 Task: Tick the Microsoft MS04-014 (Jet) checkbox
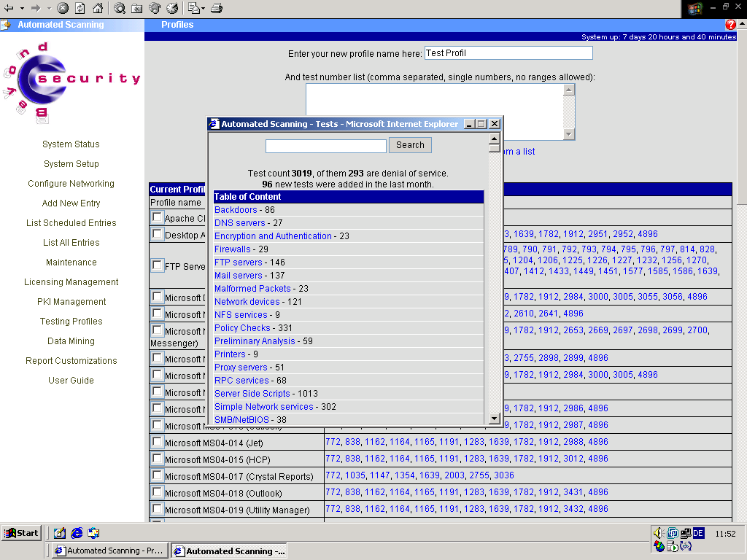(x=157, y=442)
